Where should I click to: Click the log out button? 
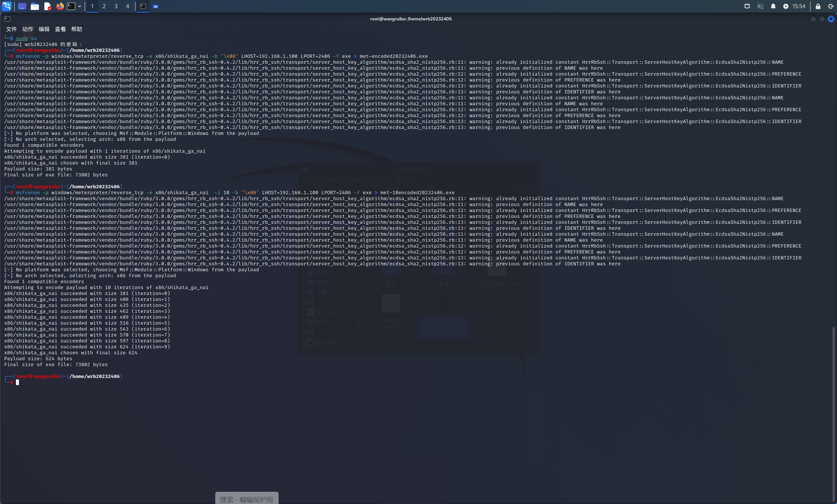(x=831, y=6)
